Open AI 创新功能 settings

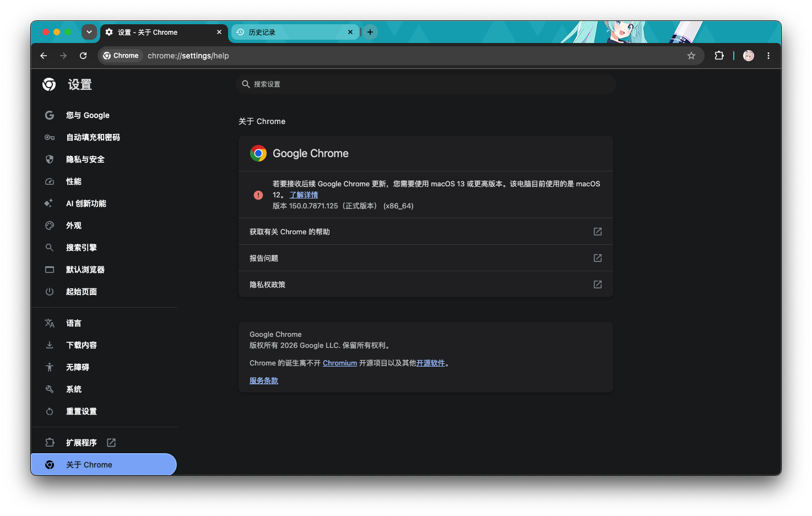pos(104,203)
